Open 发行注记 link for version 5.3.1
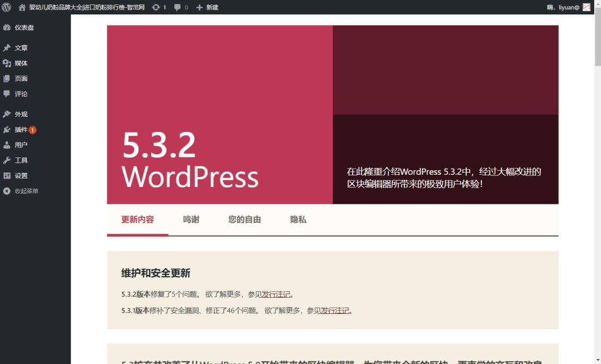This screenshot has height=364, width=601. [335, 311]
